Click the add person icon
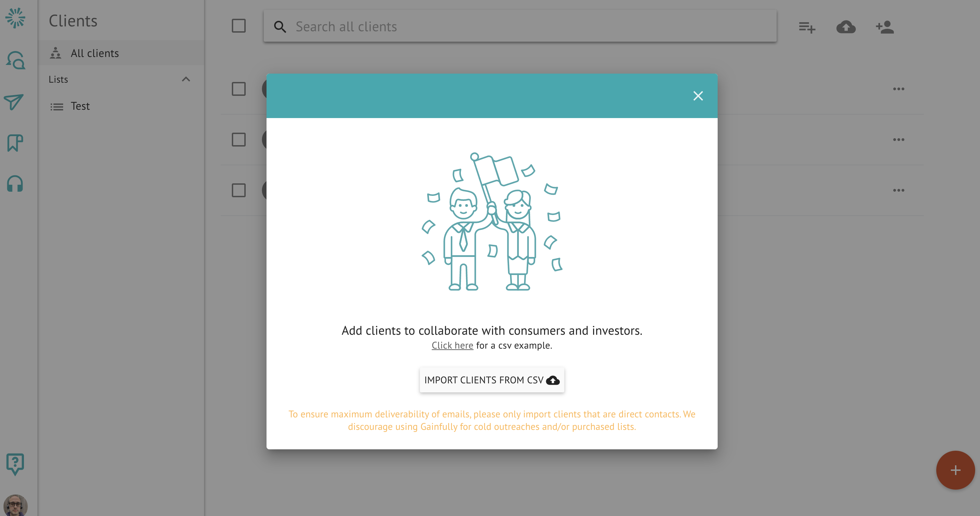This screenshot has width=980, height=516. pyautogui.click(x=885, y=27)
